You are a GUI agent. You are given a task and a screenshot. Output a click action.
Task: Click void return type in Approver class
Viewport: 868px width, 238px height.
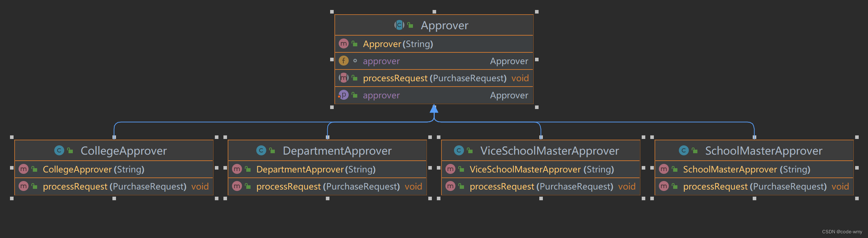520,78
